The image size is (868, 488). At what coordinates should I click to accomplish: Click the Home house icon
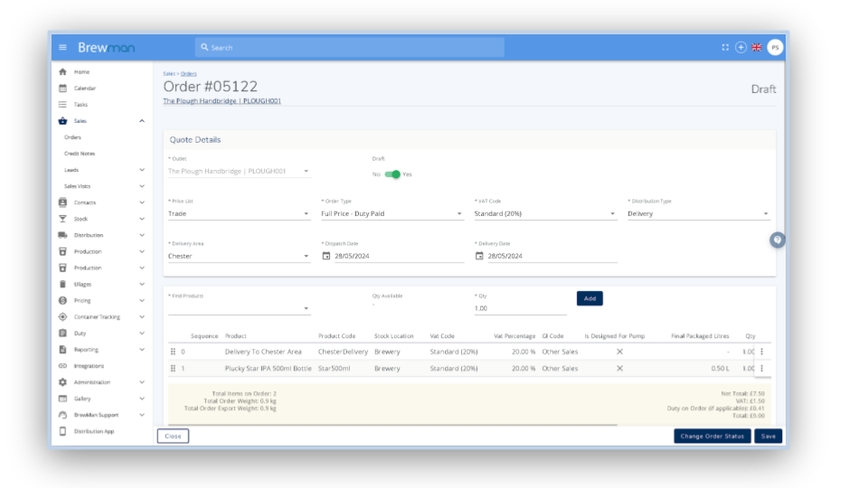pos(62,72)
